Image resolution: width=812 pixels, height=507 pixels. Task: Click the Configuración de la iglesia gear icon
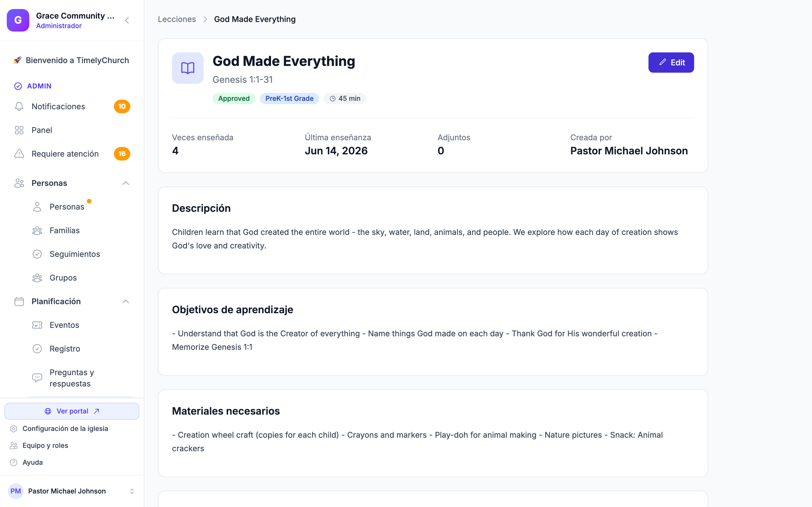pyautogui.click(x=14, y=428)
